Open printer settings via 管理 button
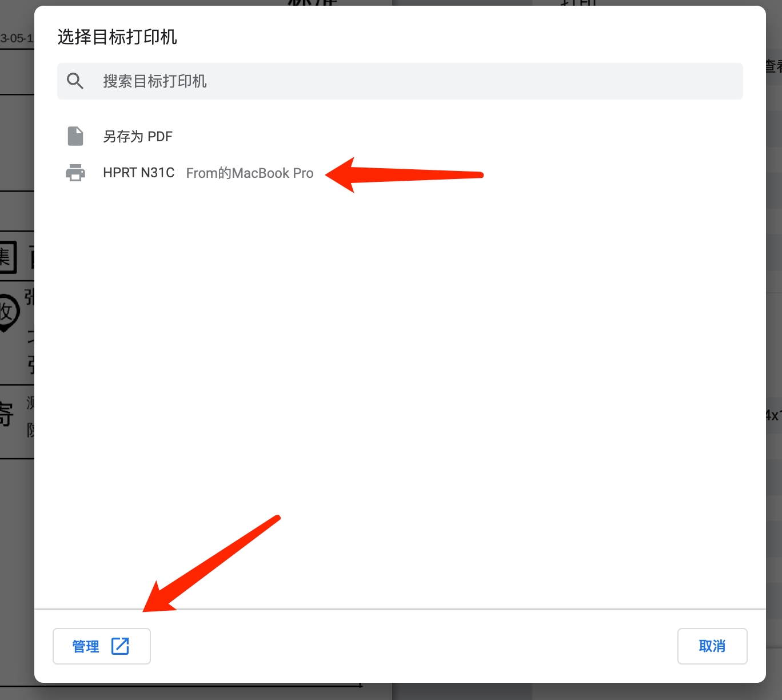This screenshot has width=782, height=700. coord(102,646)
